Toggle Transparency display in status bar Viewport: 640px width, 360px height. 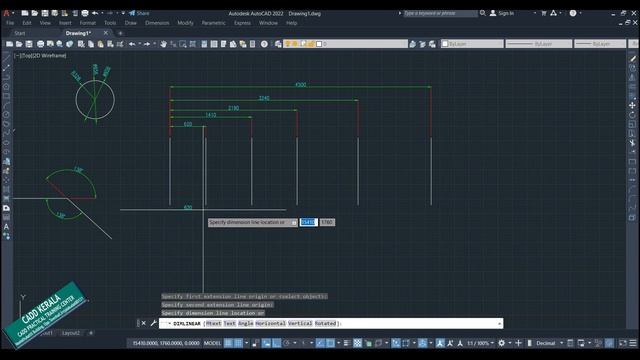coord(357,343)
